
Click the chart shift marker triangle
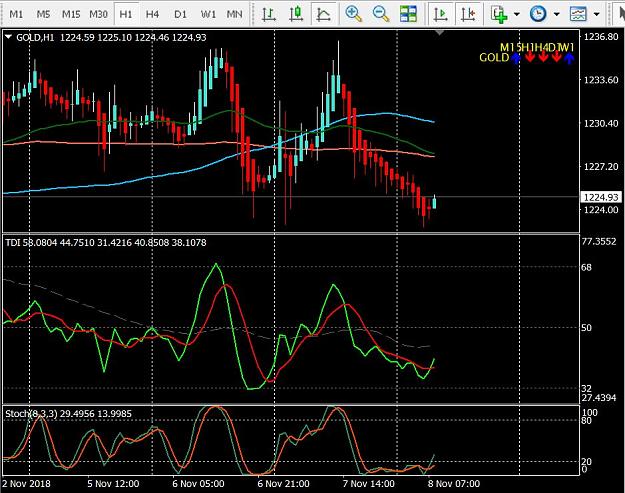tap(439, 33)
